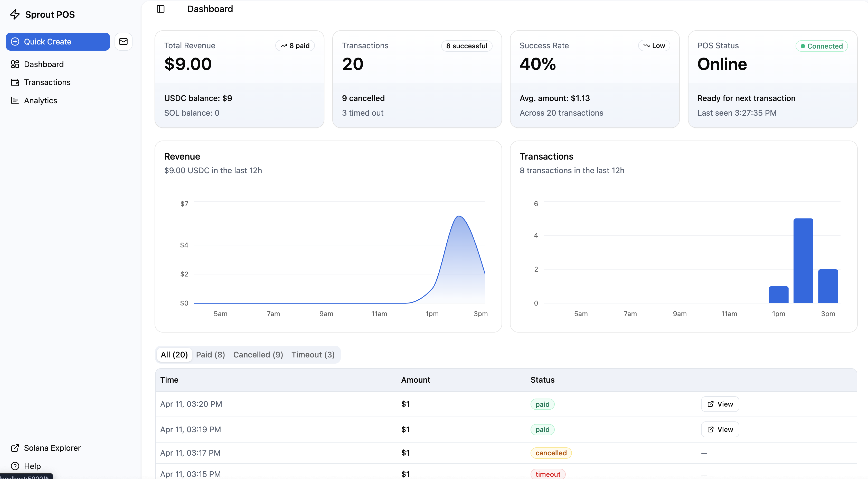Click the cancelled status badge at 03:17 PM
Viewport: 868px width, 479px height.
point(551,453)
